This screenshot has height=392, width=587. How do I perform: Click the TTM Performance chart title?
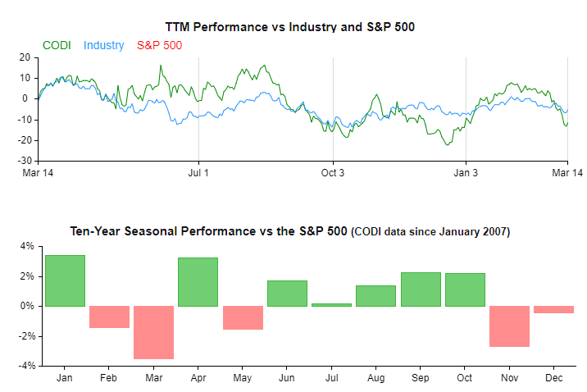pyautogui.click(x=289, y=27)
